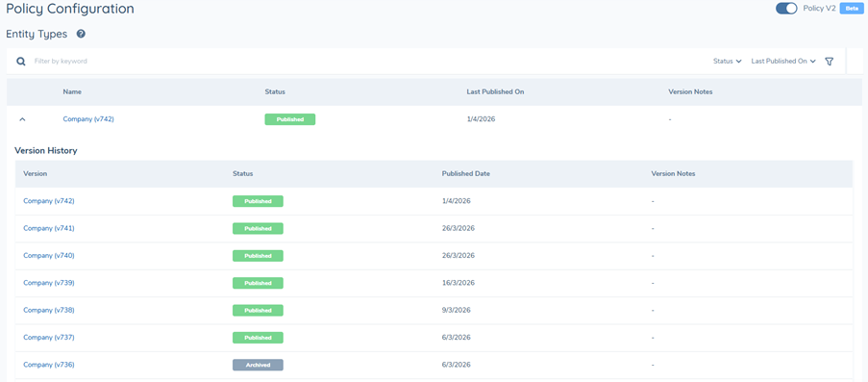Open the Status filter dropdown
This screenshot has width=868, height=382.
point(727,62)
